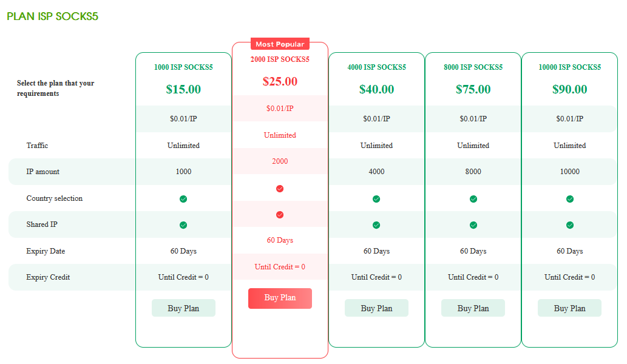Click Shared IP checkmark under 4000 ISP plan
The width and height of the screenshot is (627, 364).
(x=376, y=225)
